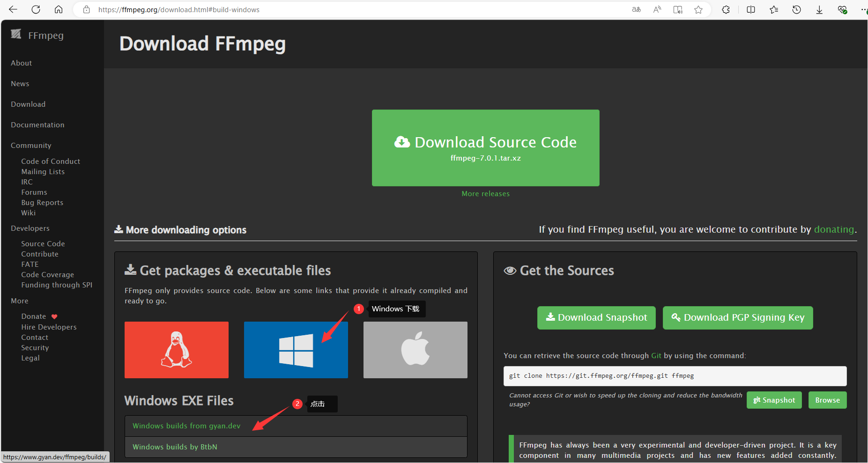Open the browser home page
The image size is (868, 463).
pos(59,9)
